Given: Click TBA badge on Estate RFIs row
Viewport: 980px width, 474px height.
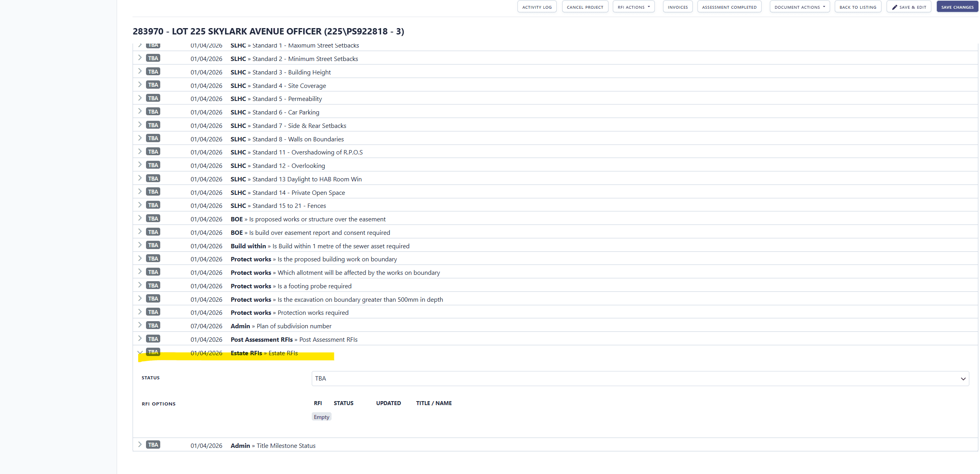Looking at the screenshot, I should click(x=153, y=352).
